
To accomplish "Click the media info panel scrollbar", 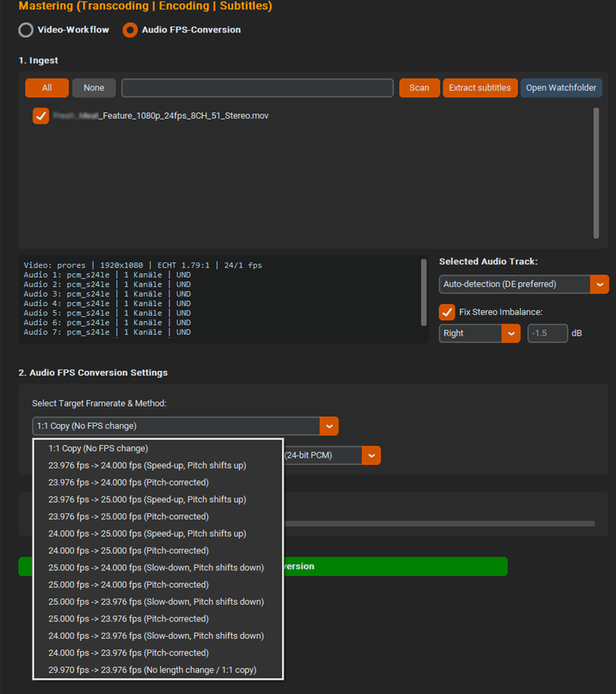I will coord(424,292).
